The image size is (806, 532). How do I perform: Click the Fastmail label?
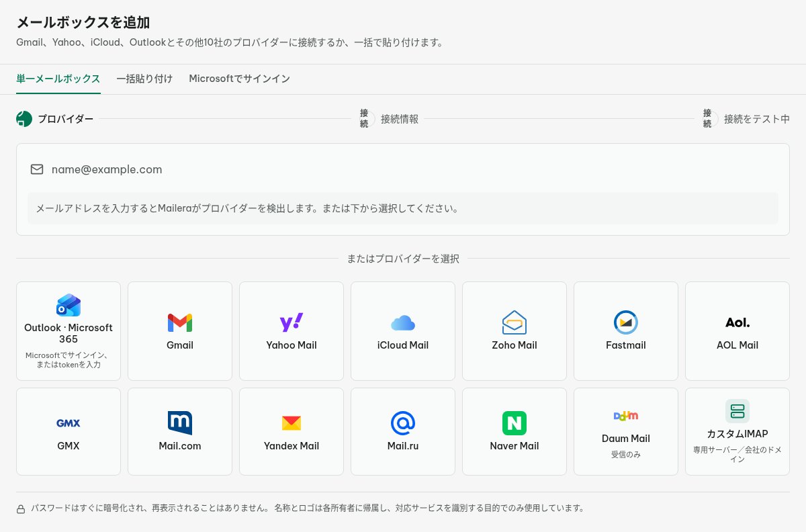click(x=626, y=345)
